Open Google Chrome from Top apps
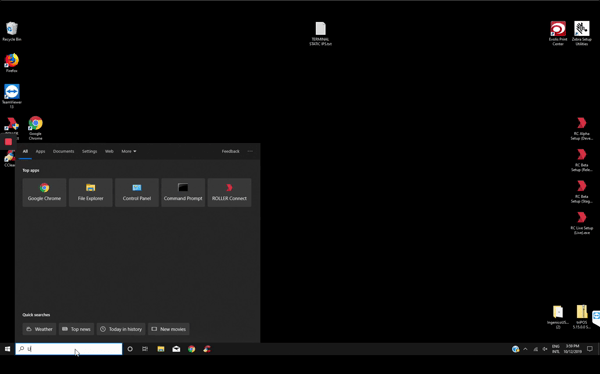The width and height of the screenshot is (600, 374). (x=44, y=192)
